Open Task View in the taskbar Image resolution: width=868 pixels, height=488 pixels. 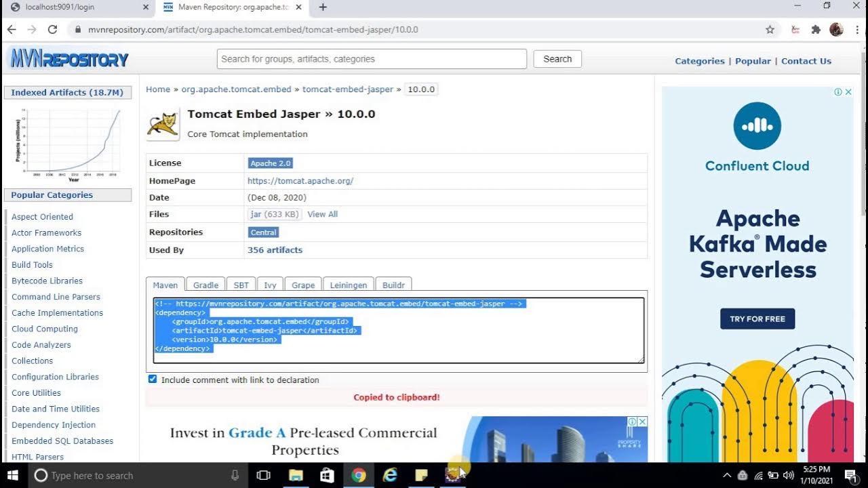(x=264, y=475)
